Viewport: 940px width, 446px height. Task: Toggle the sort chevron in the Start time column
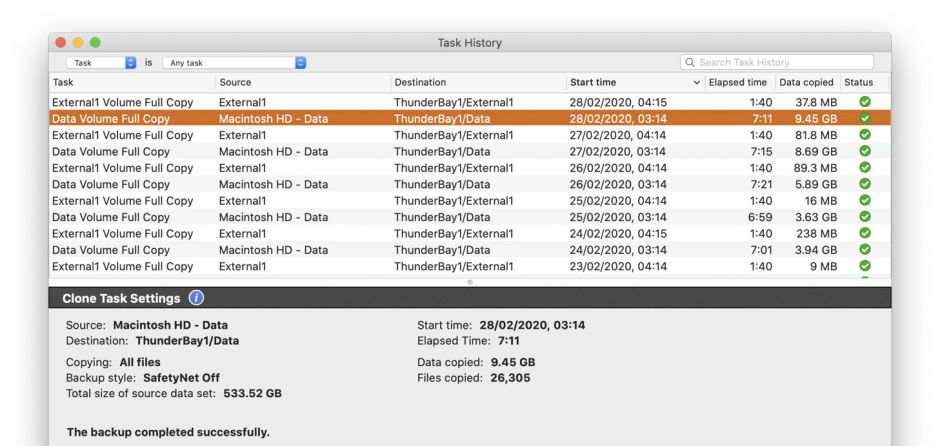697,82
